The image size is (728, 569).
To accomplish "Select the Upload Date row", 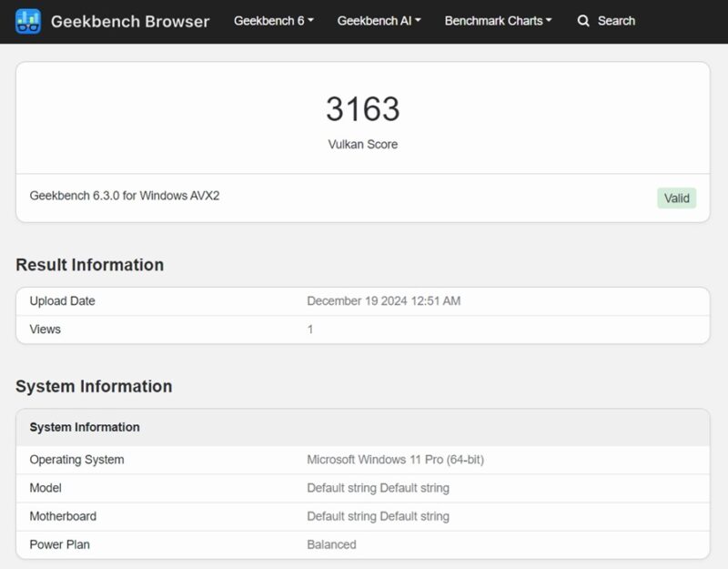I will [x=61, y=300].
